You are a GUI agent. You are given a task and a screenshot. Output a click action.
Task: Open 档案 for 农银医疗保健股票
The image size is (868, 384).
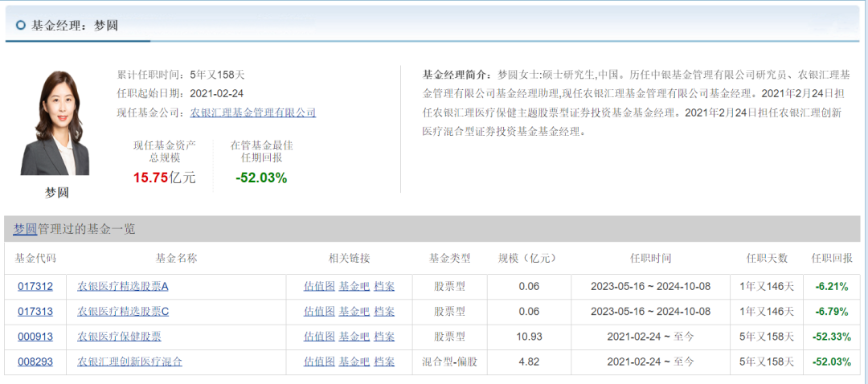click(x=384, y=337)
